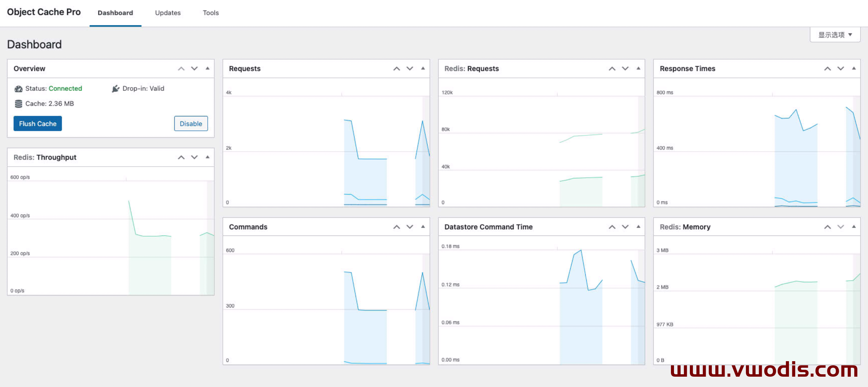Click the plug icon beside Drop-in status

[x=116, y=88]
